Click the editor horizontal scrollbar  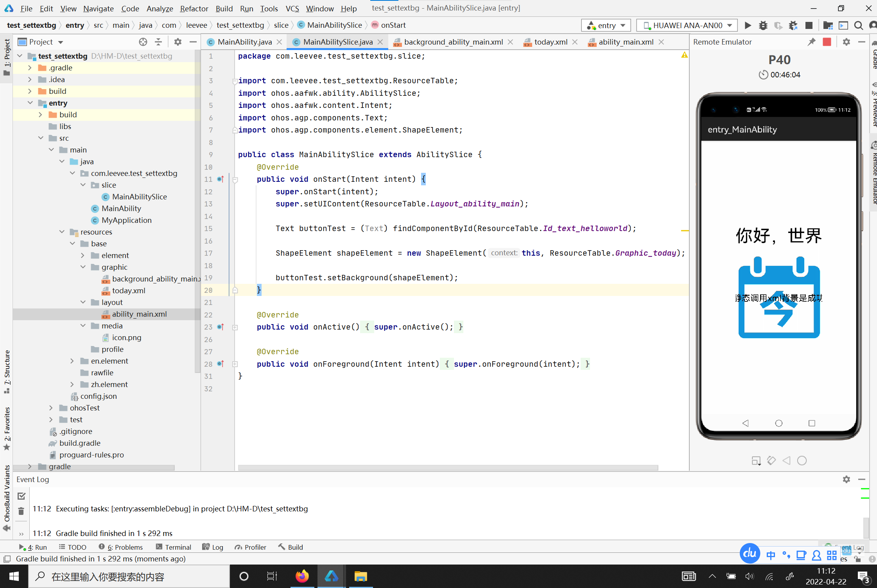coord(448,468)
